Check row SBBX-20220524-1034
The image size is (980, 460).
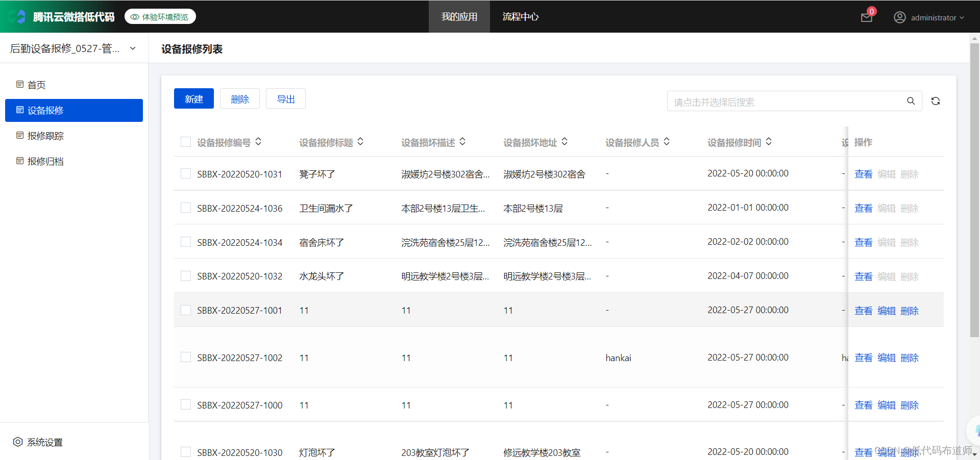point(186,242)
